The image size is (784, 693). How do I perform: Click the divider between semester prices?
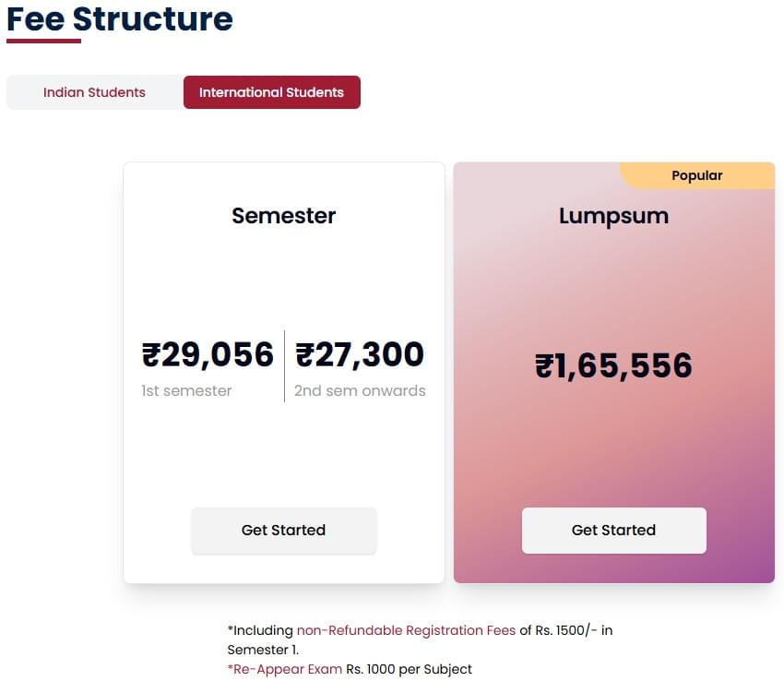(x=284, y=366)
